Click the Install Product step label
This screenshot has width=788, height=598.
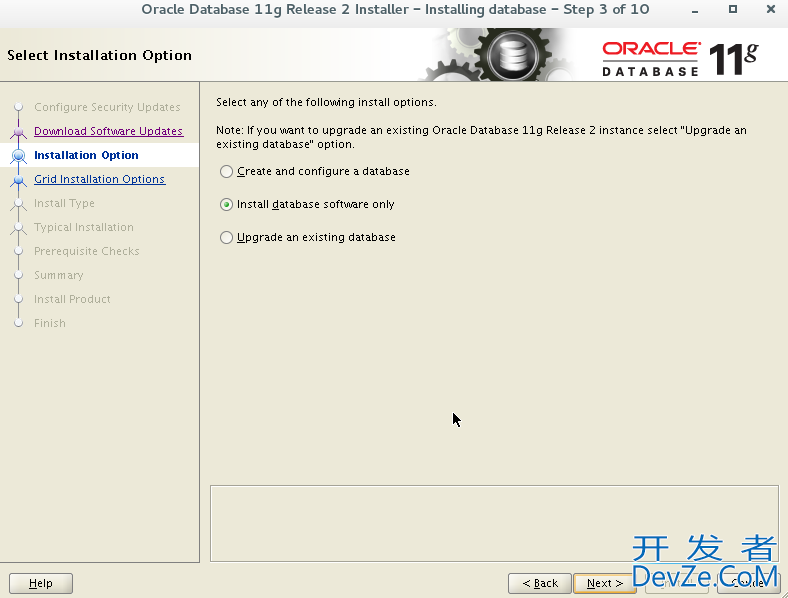(72, 300)
